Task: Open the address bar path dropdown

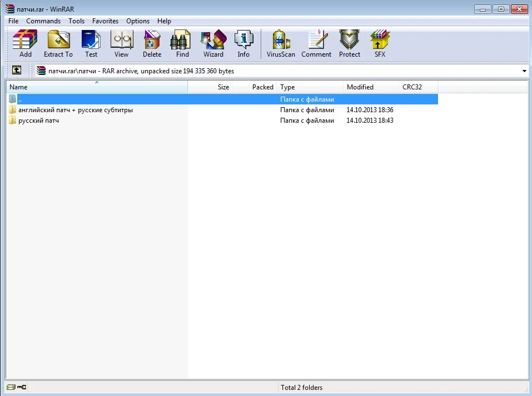Action: [524, 71]
